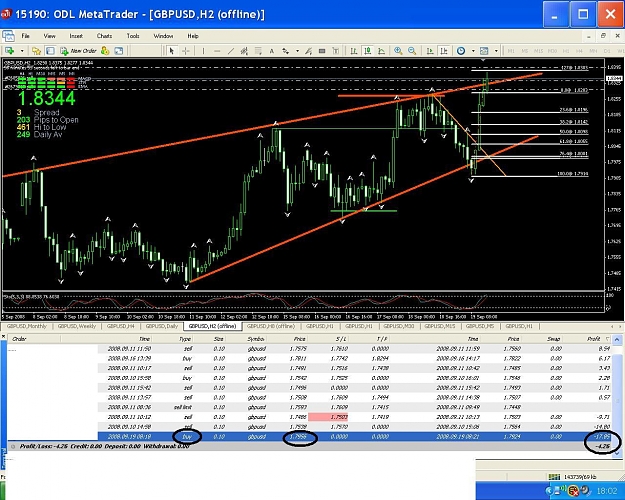Click the chart-tab scroll-right arrow
Viewport: 625px width, 500px height.
[621, 326]
